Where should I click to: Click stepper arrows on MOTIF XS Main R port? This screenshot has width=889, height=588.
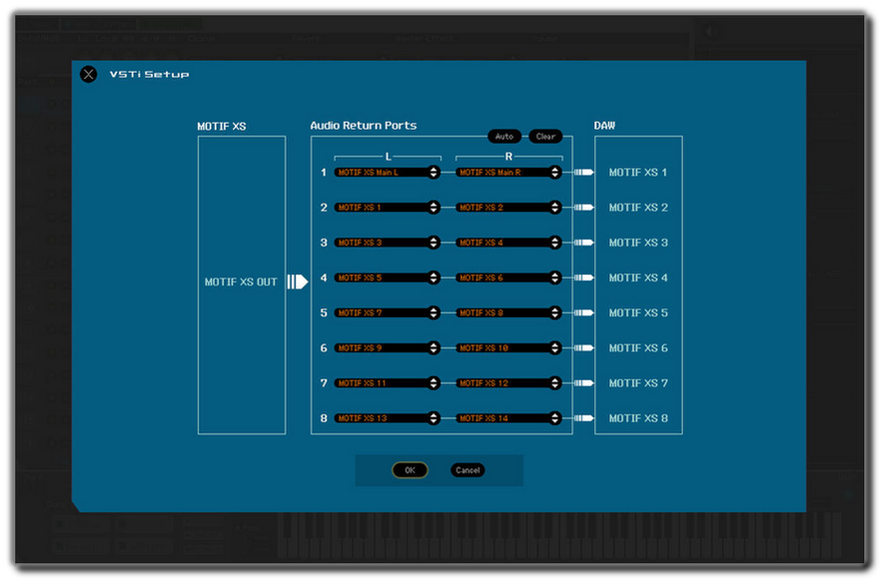coord(554,173)
